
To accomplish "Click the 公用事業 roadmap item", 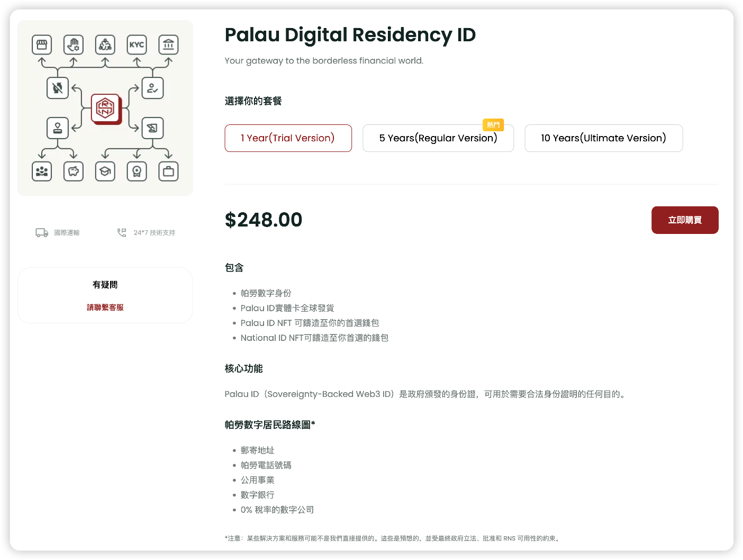I will (258, 480).
